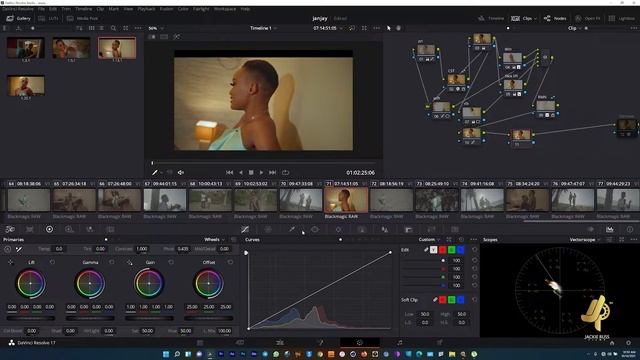Open the Scopes palette icon
The image size is (640, 360).
[609, 229]
